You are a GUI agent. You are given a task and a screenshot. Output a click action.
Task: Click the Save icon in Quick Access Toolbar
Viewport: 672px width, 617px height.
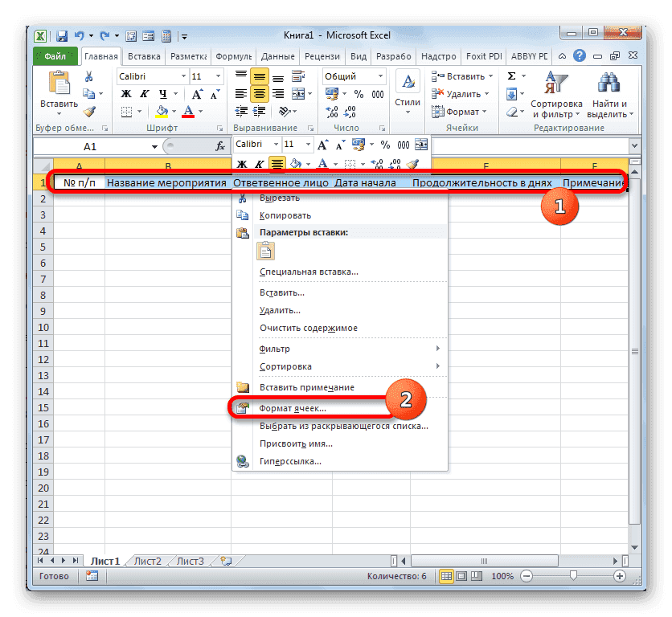pos(62,35)
